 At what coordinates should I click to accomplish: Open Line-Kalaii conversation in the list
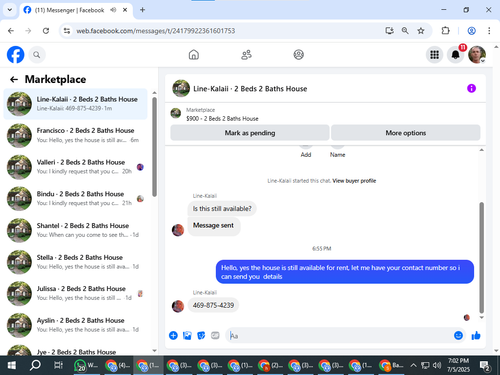pyautogui.click(x=75, y=104)
